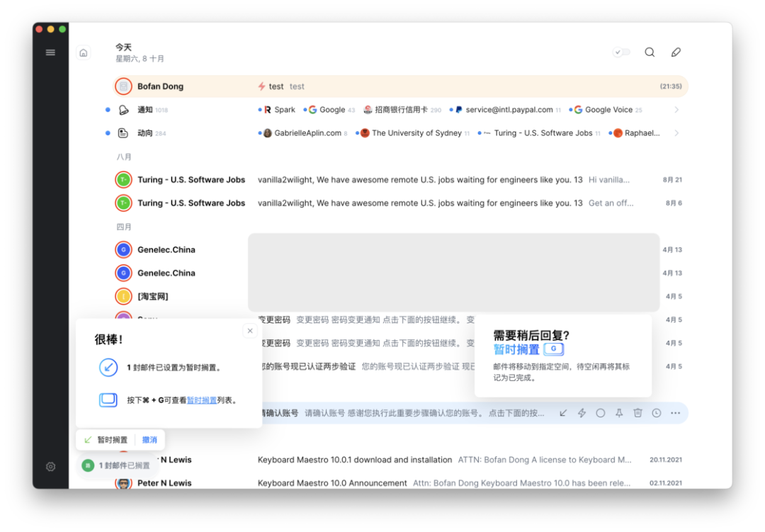Compose a new email with the pencil icon
Viewport: 765px width, 532px height.
[x=676, y=52]
